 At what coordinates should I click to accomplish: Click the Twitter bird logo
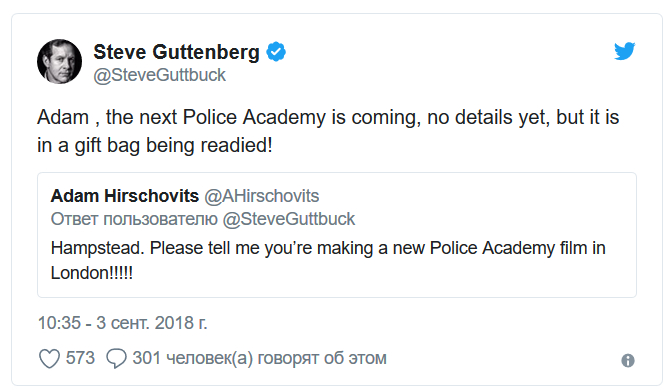coord(625,51)
